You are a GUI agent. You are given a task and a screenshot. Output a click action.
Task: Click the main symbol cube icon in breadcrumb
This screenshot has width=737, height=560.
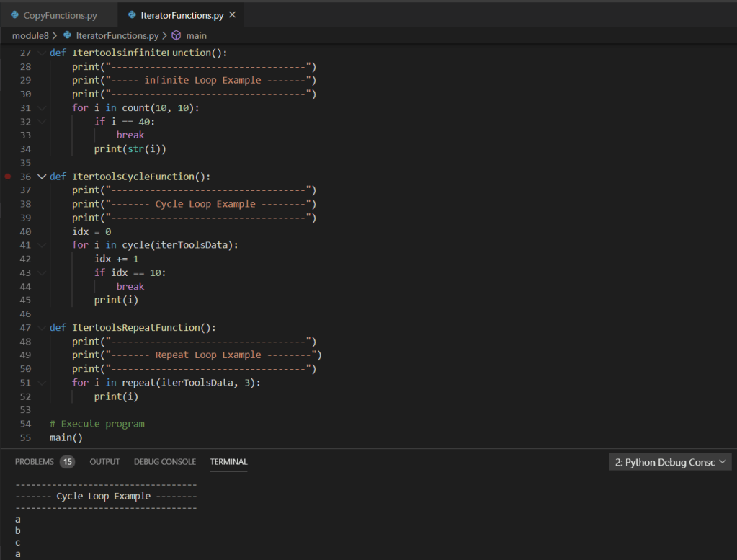click(177, 35)
